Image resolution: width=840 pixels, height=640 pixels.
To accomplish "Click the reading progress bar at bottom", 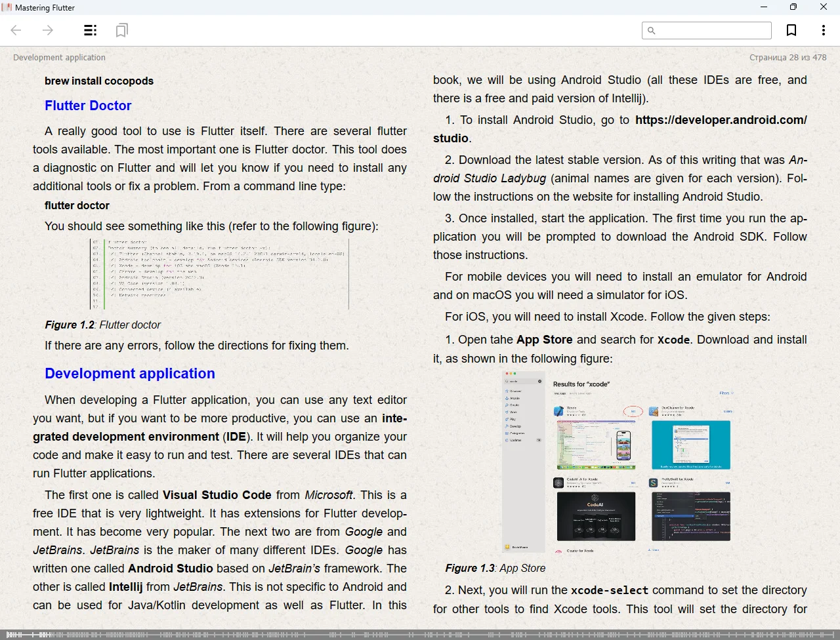I will coord(420,634).
